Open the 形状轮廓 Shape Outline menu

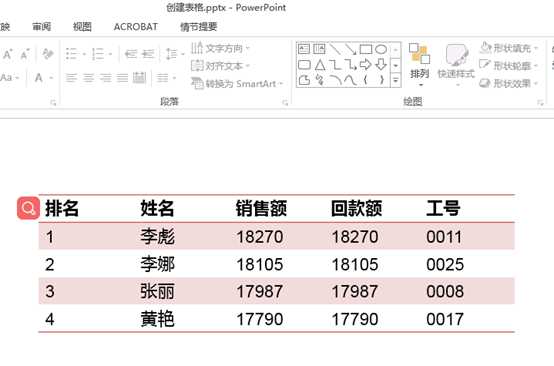(x=509, y=65)
